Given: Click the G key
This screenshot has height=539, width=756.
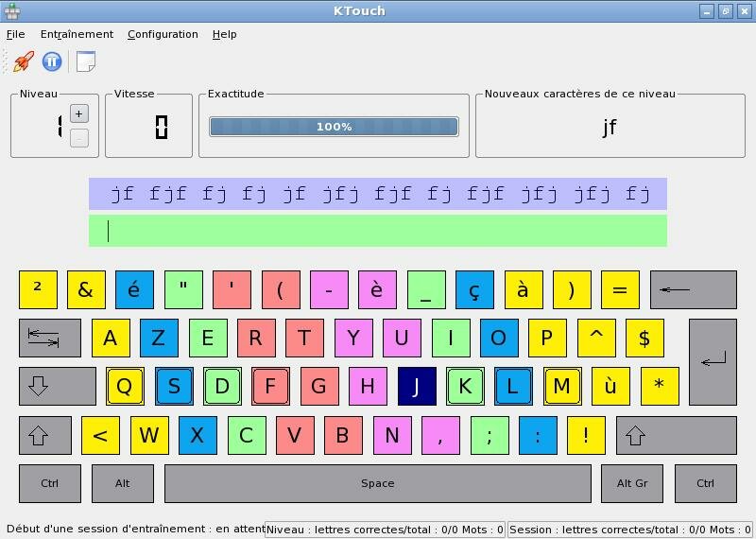Looking at the screenshot, I should pos(319,386).
